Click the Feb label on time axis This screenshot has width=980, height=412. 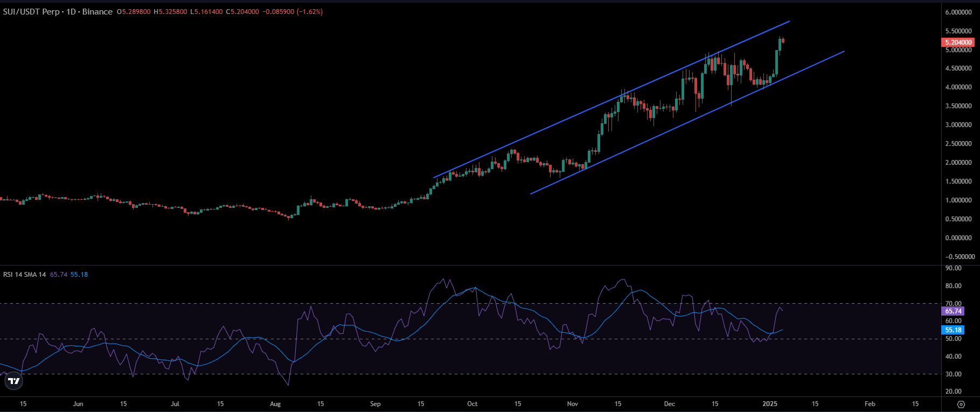(x=870, y=404)
